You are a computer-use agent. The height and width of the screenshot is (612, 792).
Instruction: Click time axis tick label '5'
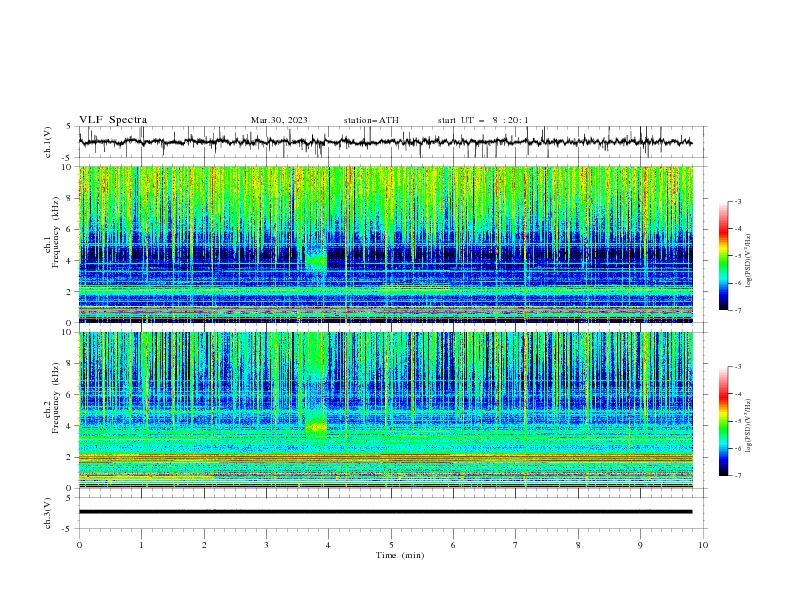(391, 545)
